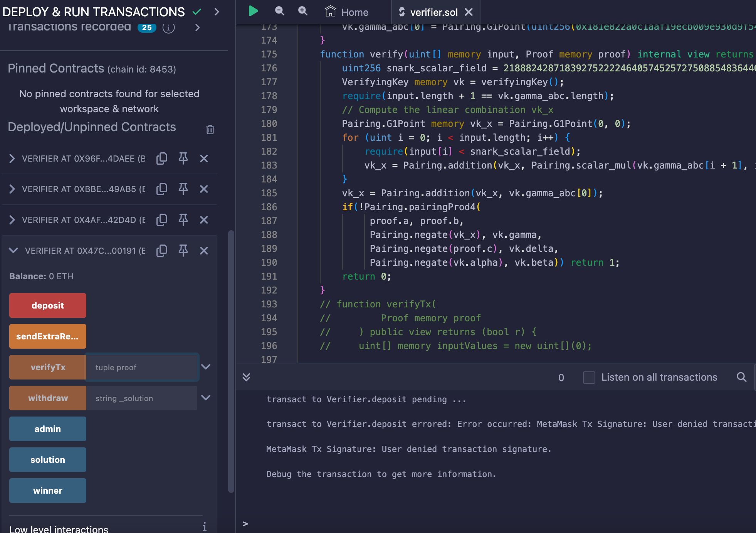Click line number 175 in the gutter
Screen dimensions: 756x533
[x=269, y=54]
